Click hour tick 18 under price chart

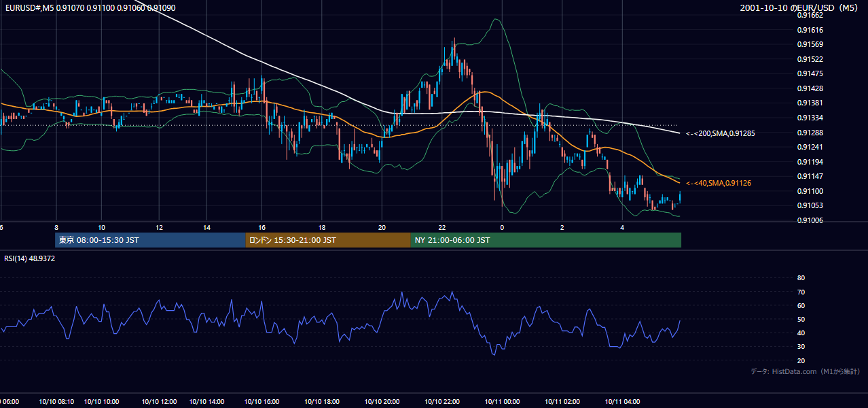322,227
